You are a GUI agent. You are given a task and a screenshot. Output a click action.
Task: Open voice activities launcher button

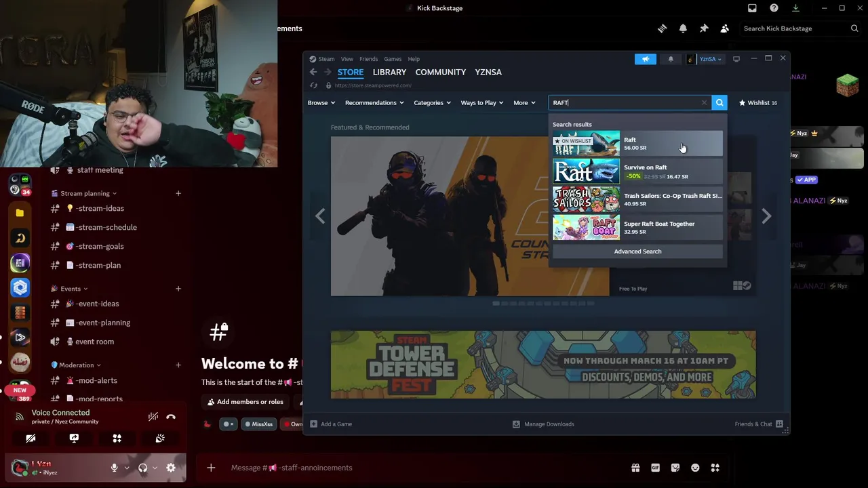117,439
